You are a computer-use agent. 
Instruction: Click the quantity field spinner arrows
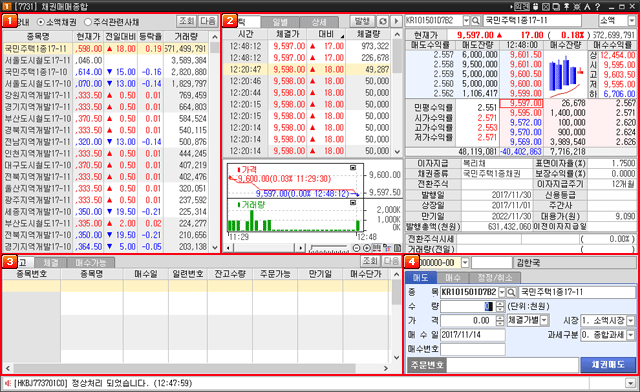point(500,306)
